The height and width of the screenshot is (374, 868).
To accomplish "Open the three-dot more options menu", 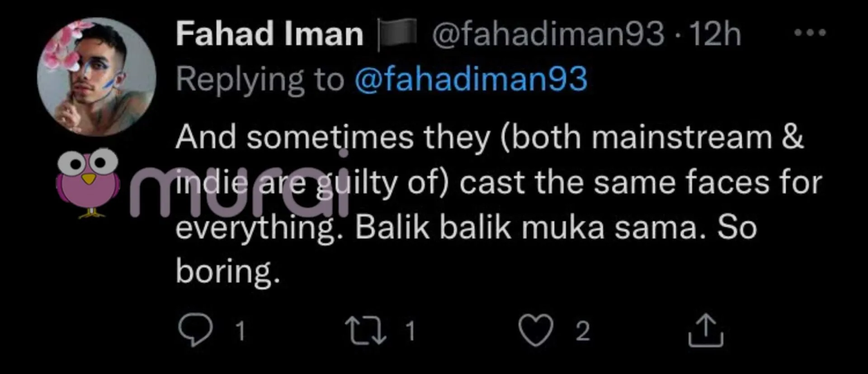I will (x=810, y=33).
